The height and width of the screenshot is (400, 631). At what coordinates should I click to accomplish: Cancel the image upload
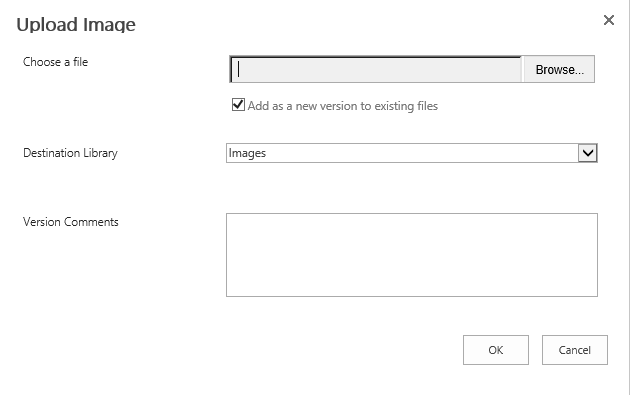[x=575, y=350]
